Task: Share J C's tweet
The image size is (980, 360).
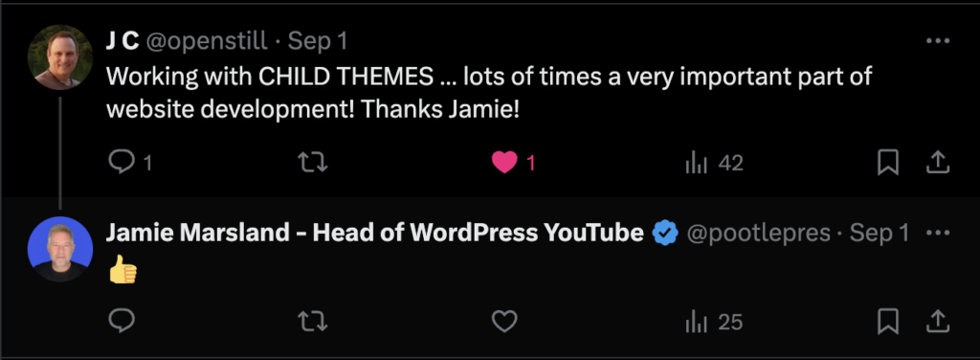Action: (938, 163)
